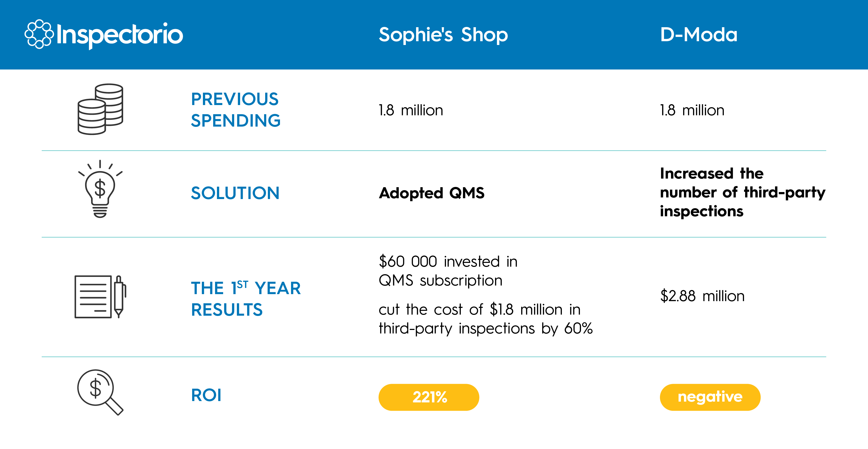The height and width of the screenshot is (449, 868).
Task: Click the Adopted QMS text
Action: [x=432, y=193]
